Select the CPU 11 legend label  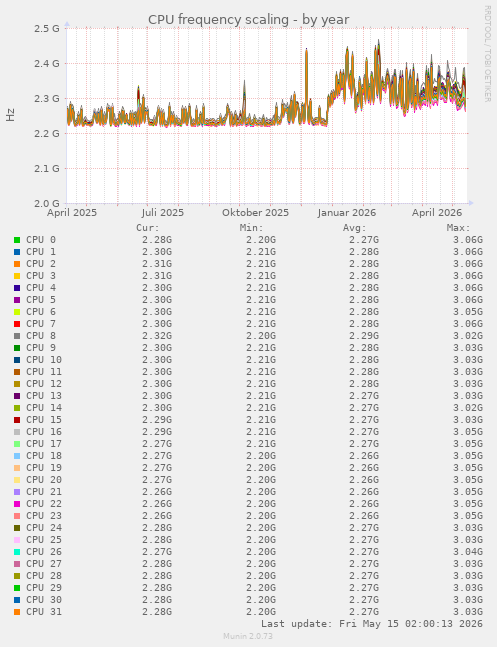pos(44,371)
